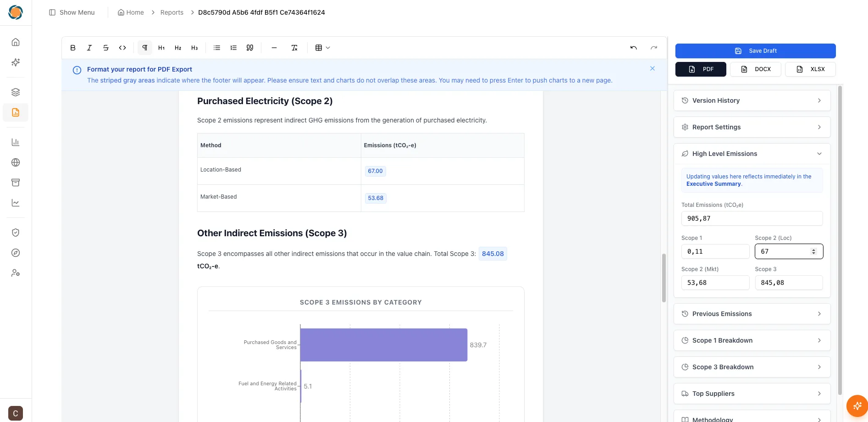868x422 pixels.
Task: Apply strikethrough formatting
Action: click(105, 48)
